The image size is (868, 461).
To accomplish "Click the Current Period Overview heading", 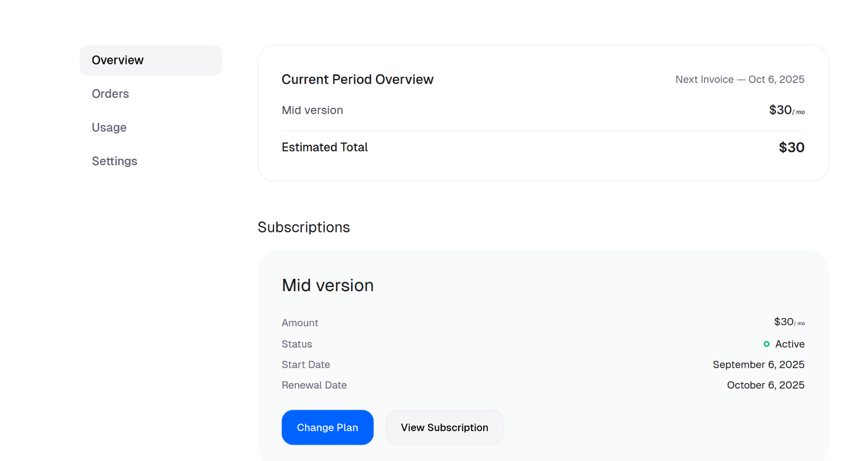I will click(x=357, y=80).
